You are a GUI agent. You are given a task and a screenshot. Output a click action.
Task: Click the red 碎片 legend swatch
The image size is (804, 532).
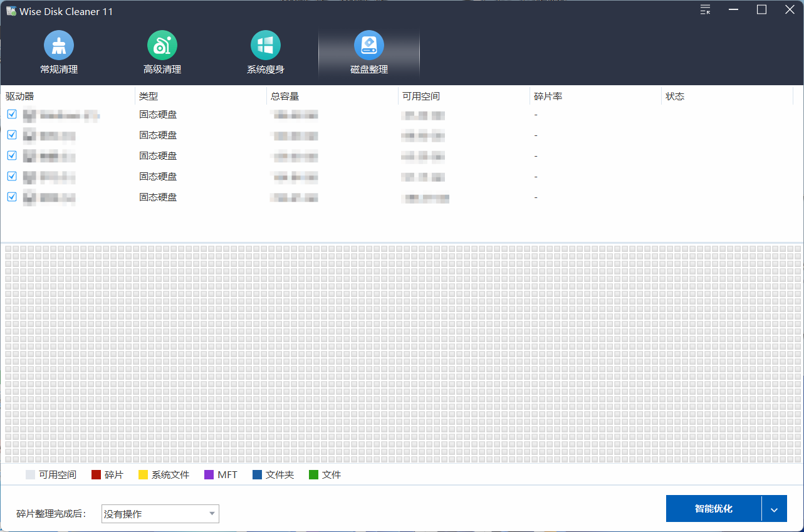tap(97, 475)
